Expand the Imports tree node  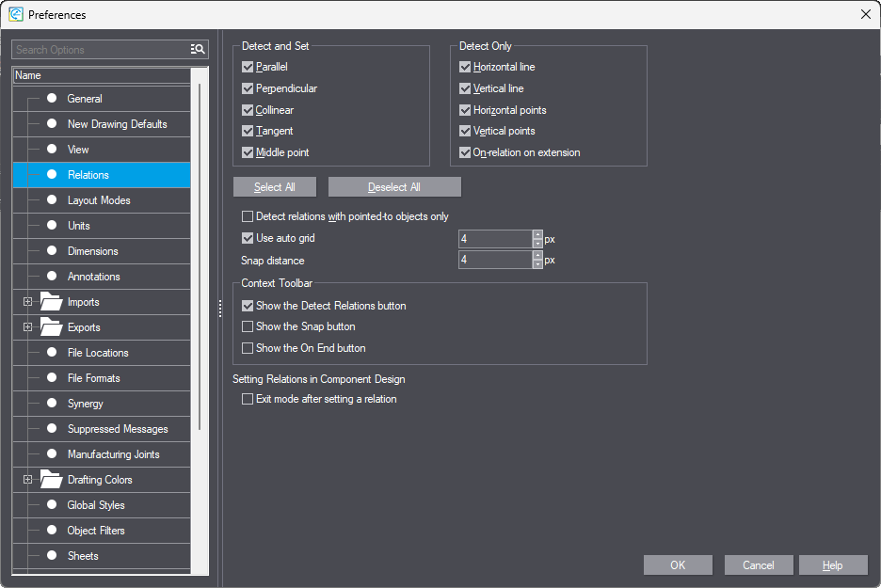click(27, 302)
